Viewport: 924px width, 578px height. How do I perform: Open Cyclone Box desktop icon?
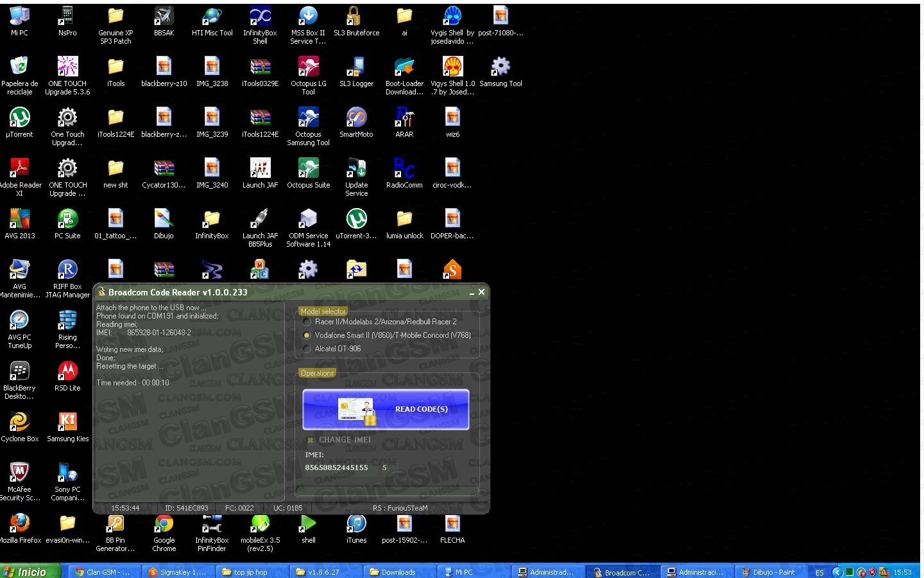(19, 427)
